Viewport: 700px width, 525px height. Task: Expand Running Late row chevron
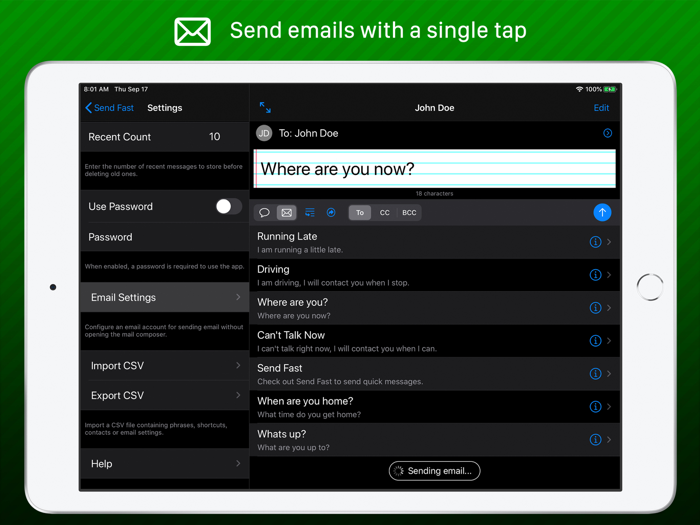(x=609, y=242)
